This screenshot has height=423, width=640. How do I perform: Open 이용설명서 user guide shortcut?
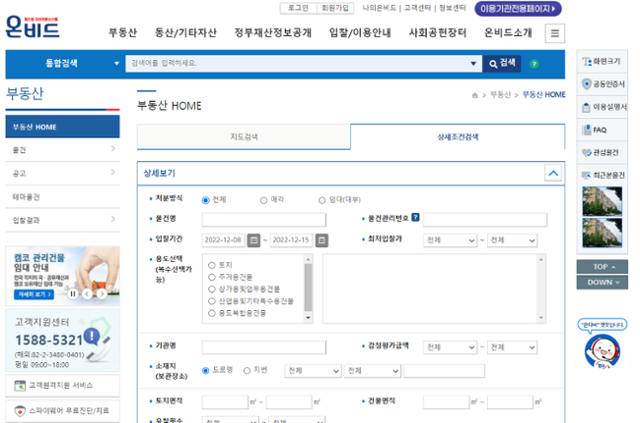click(602, 107)
